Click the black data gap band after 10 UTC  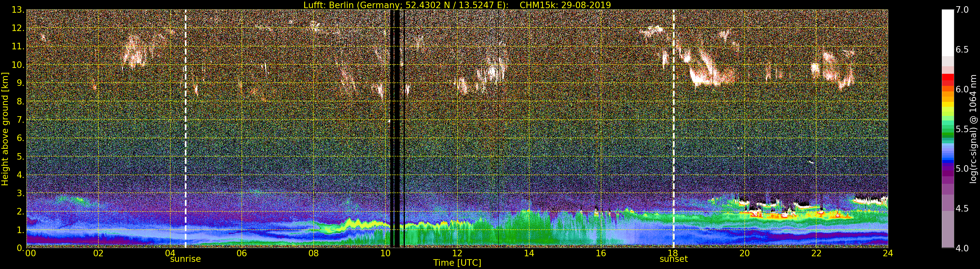[397, 129]
